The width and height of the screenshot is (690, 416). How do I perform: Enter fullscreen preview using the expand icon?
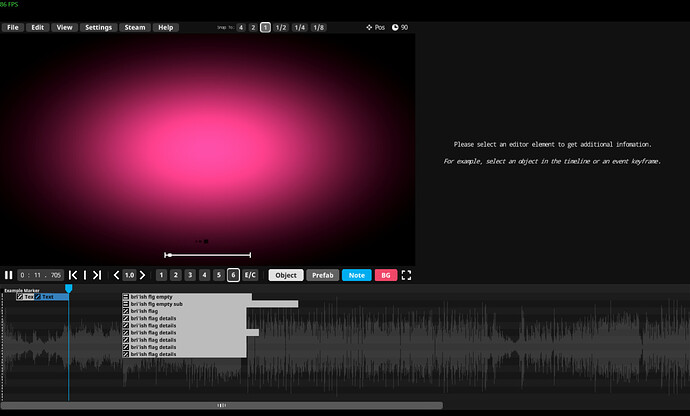coord(407,275)
